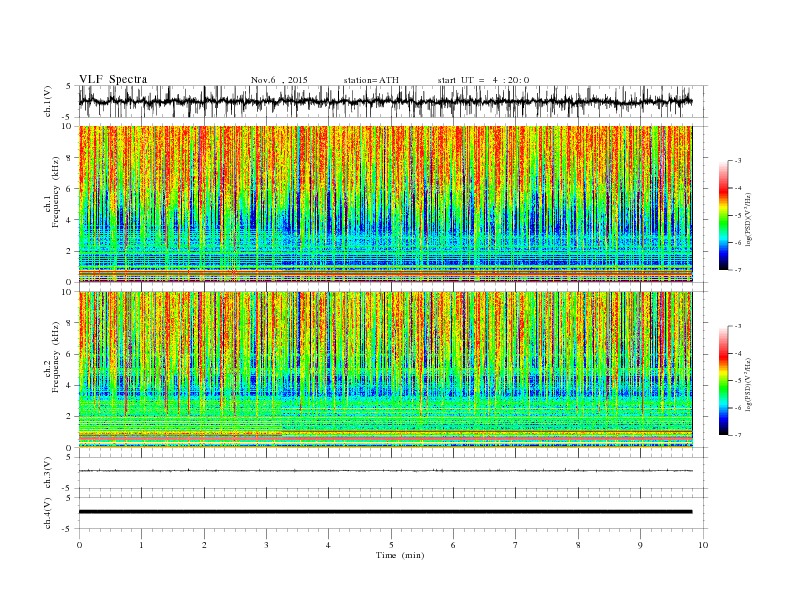Click the "4" kHz tick on ch.2 spectrogram
Image resolution: width=792 pixels, height=612 pixels.
(x=70, y=386)
